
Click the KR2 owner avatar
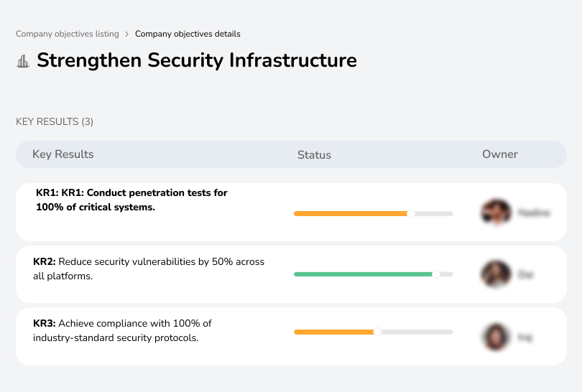tap(496, 274)
